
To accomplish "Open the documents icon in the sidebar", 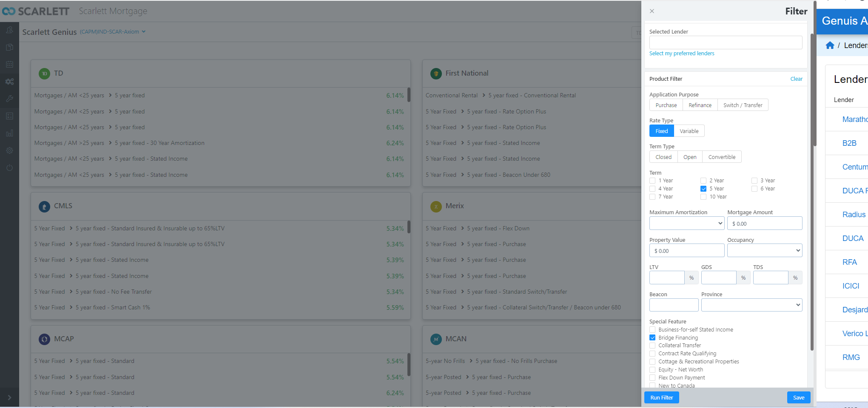I will tap(9, 47).
